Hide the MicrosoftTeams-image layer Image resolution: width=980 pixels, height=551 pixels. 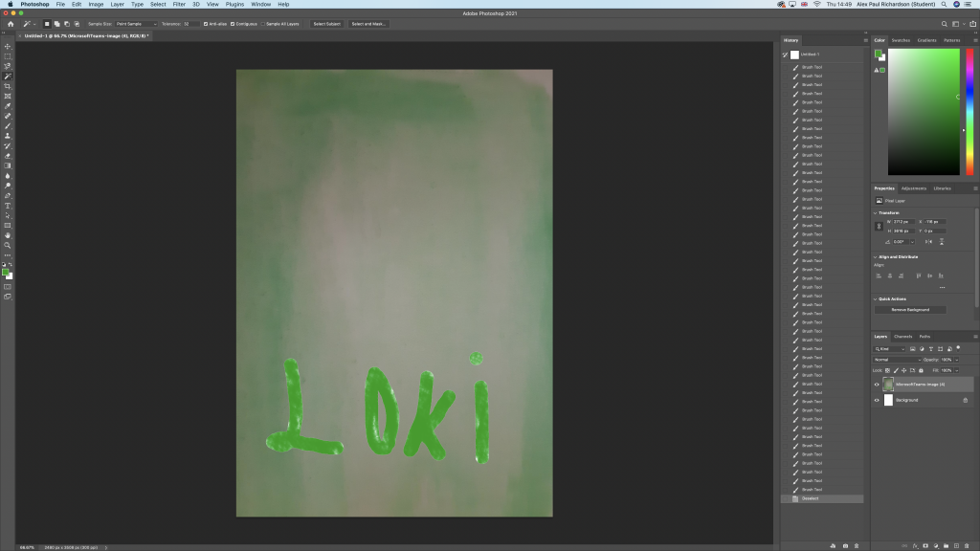click(877, 385)
